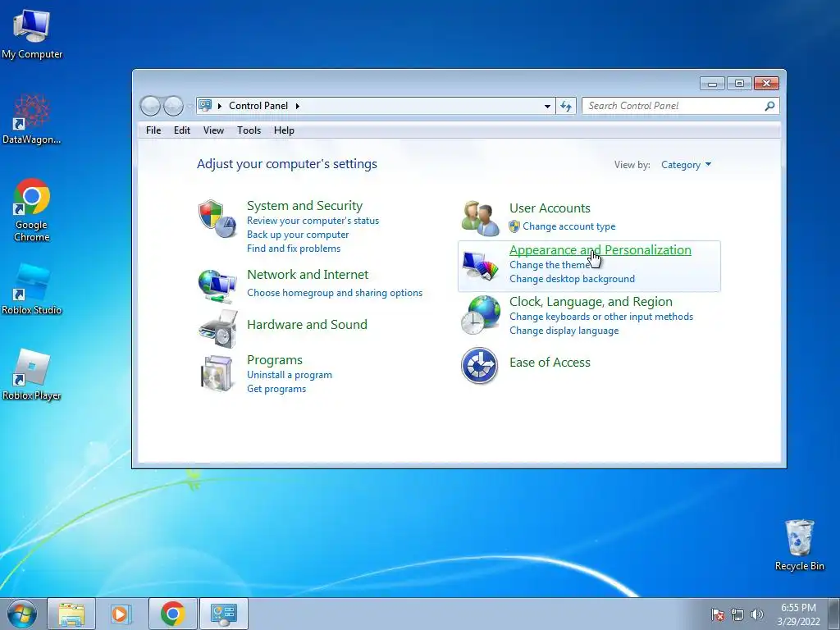The image size is (840, 630).
Task: Open the User Accounts heading link
Action: click(550, 208)
